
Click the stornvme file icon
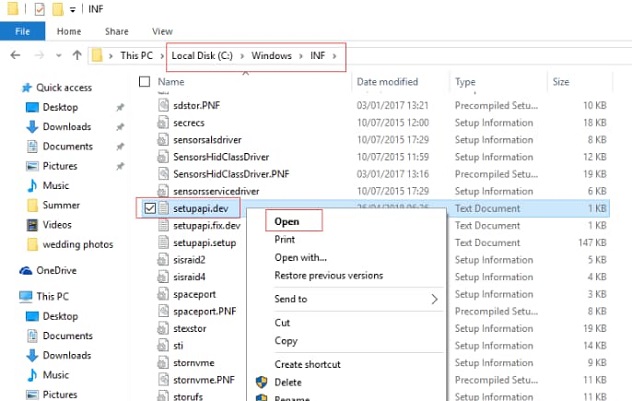click(x=163, y=363)
